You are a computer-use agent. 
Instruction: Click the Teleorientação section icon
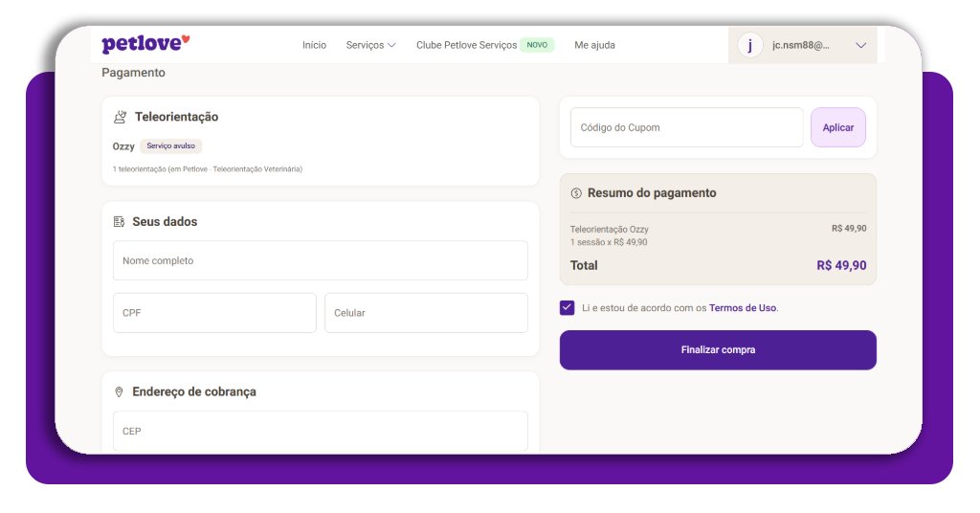(x=120, y=117)
